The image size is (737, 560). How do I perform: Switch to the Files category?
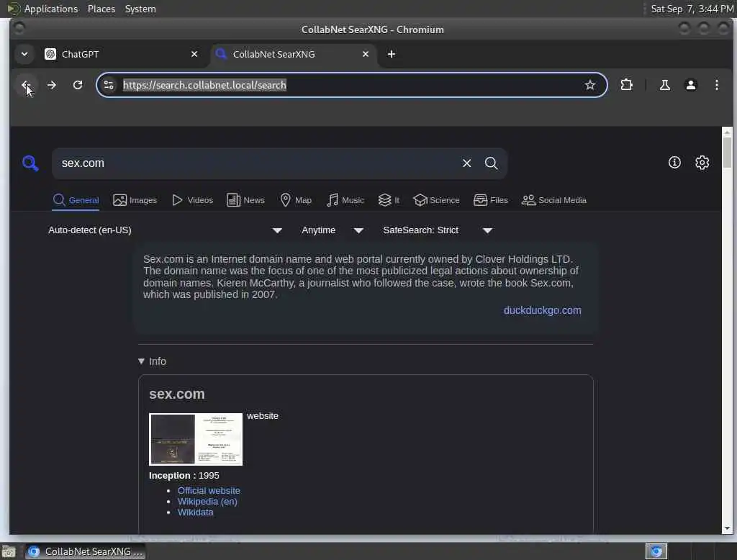pyautogui.click(x=491, y=200)
